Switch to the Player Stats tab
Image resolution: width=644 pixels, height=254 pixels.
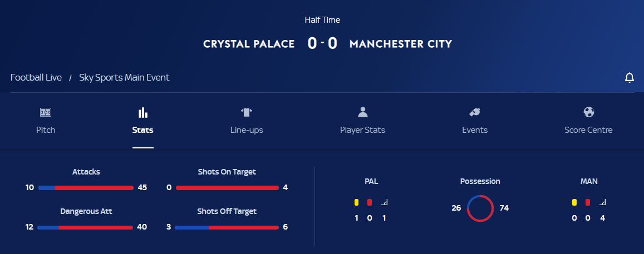coord(363,130)
